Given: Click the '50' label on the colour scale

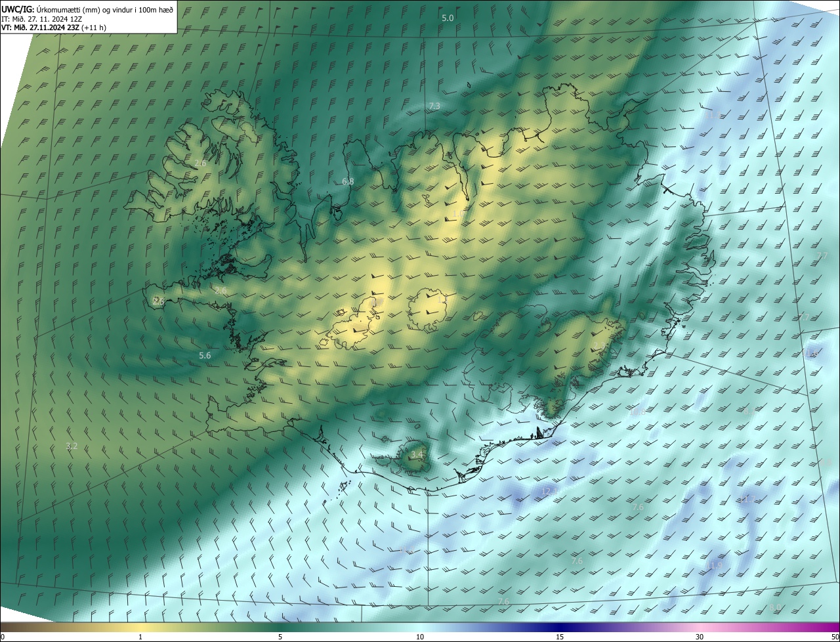Looking at the screenshot, I should pos(835,637).
